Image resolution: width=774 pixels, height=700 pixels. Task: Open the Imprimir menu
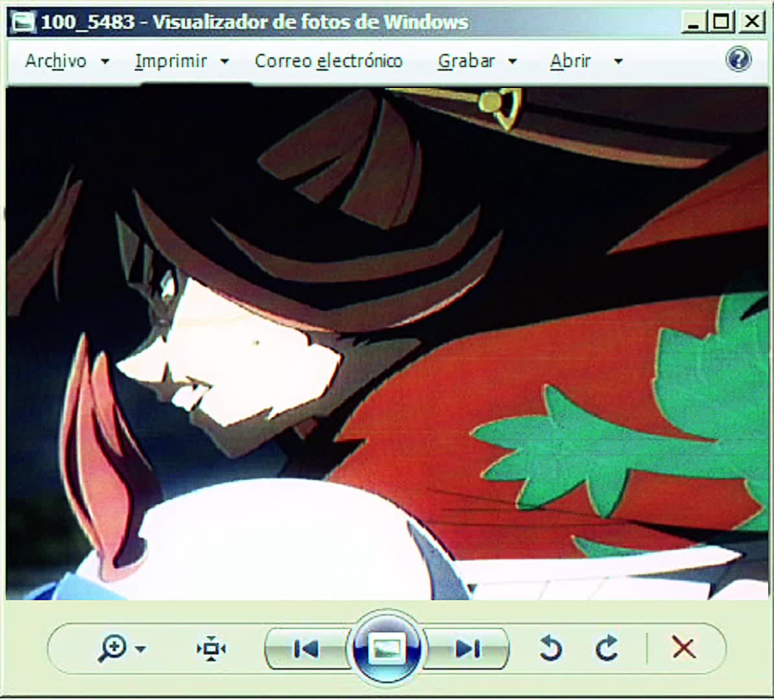tap(182, 61)
